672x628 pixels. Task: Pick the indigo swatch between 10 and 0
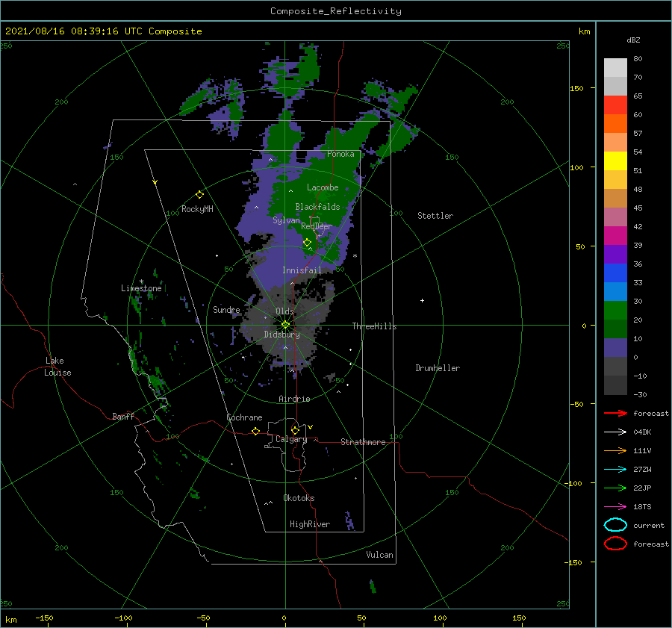pos(615,348)
